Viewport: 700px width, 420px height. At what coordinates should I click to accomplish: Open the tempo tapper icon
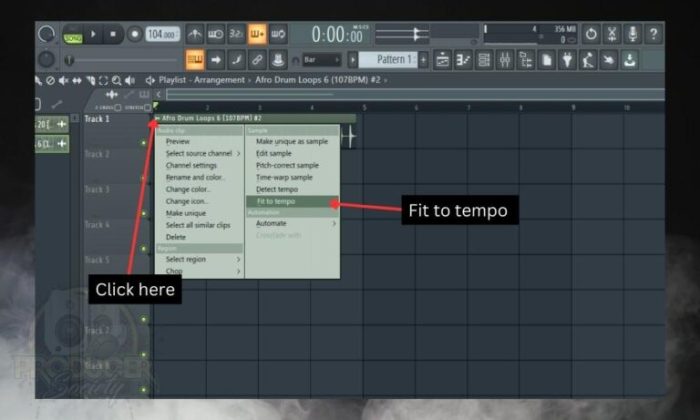pos(588,60)
